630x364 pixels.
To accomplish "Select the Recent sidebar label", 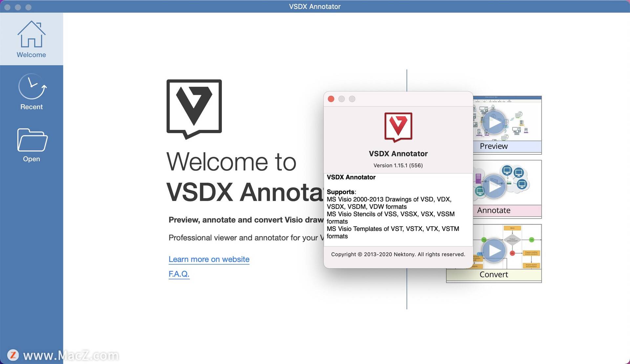I will [31, 107].
